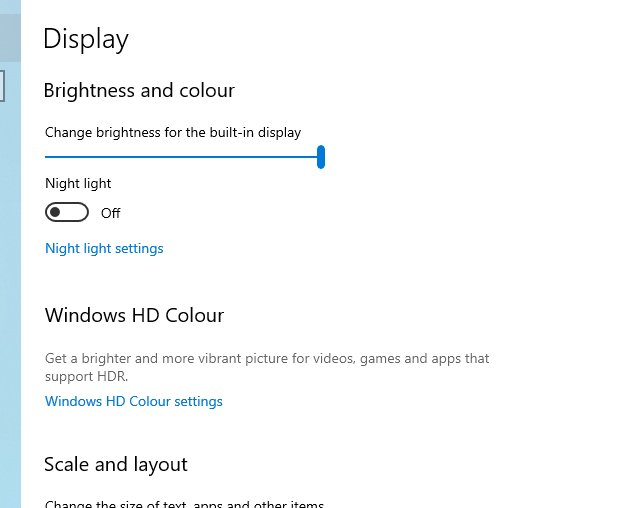Image resolution: width=625 pixels, height=508 pixels.
Task: Click the Night light label
Action: click(78, 183)
